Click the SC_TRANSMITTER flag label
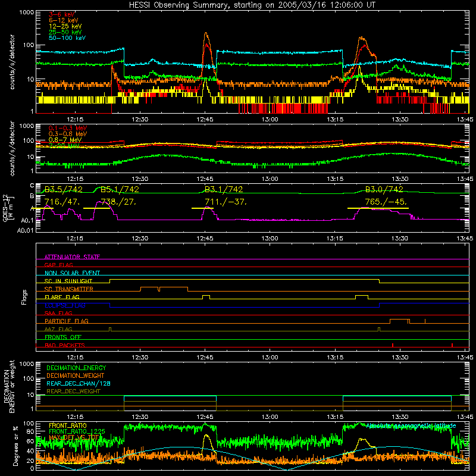Screen dimensions: 476x476 click(69, 289)
